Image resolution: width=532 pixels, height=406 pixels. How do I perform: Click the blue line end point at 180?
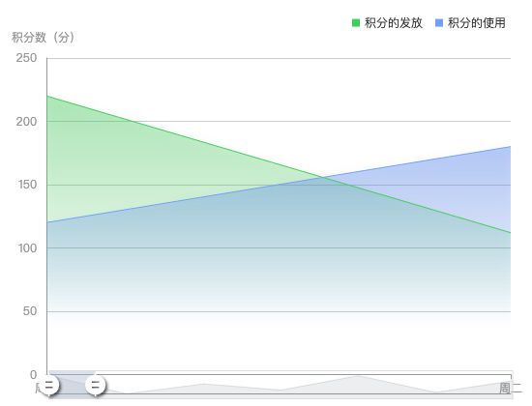511,147
